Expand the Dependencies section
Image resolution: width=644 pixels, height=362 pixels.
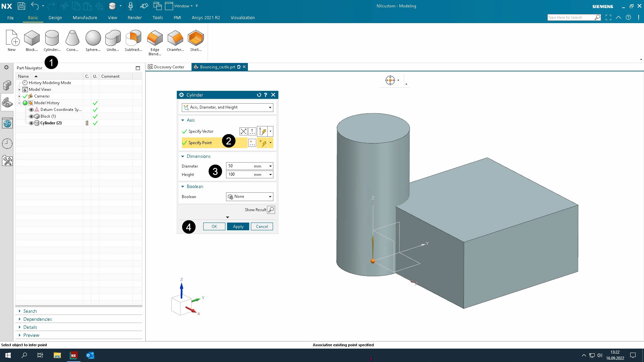(x=37, y=319)
